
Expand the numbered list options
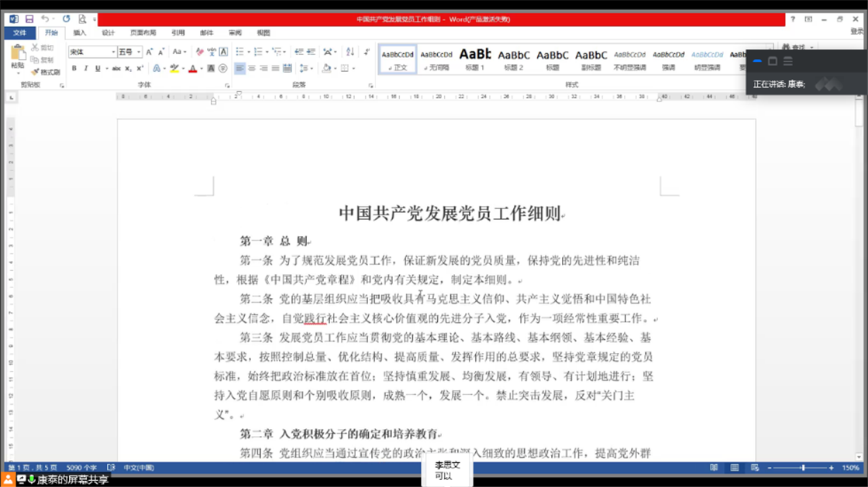267,52
